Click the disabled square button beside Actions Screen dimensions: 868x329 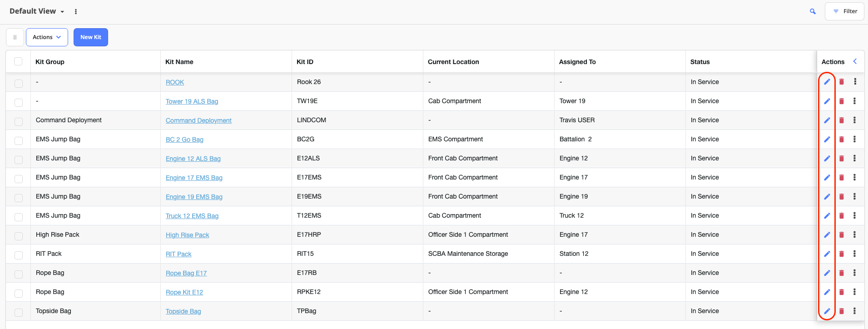click(x=15, y=37)
